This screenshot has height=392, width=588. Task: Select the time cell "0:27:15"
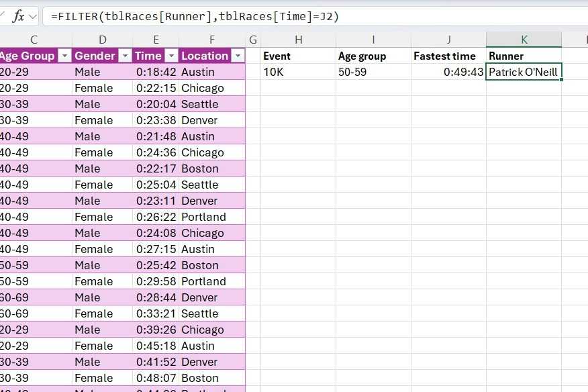point(156,250)
